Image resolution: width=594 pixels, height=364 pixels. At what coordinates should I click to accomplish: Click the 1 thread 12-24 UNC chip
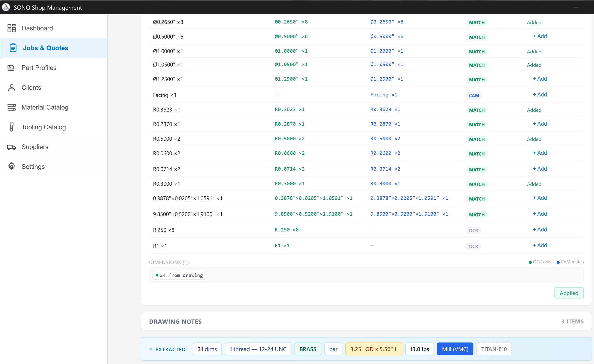(258, 349)
